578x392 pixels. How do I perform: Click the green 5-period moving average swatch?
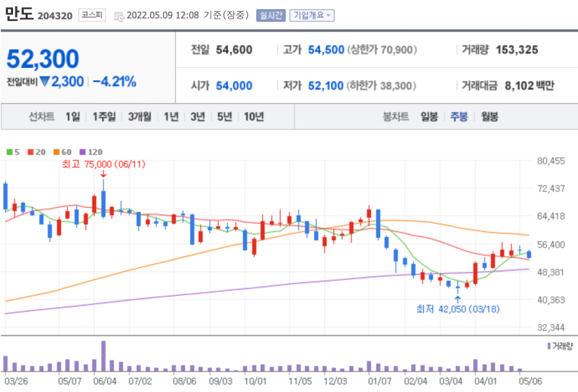pos(10,152)
